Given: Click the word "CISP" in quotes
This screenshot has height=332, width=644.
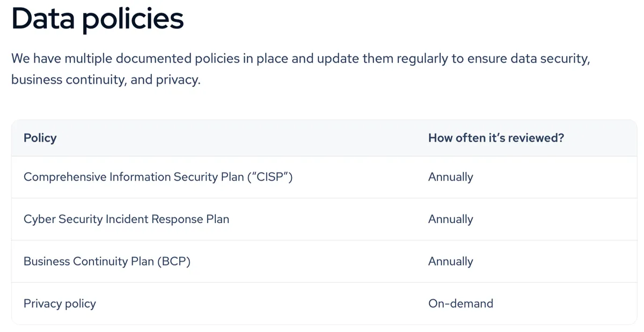Looking at the screenshot, I should pyautogui.click(x=270, y=177).
